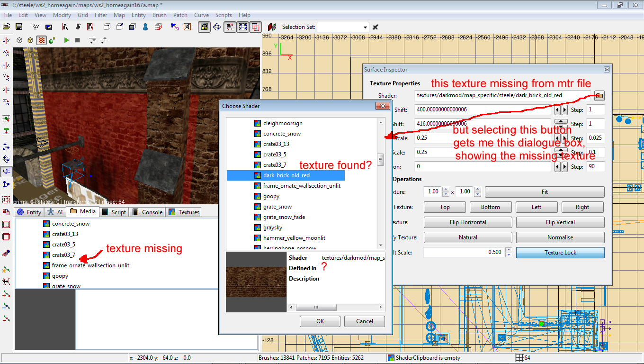Switch to the Textures tab
The height and width of the screenshot is (364, 644).
click(184, 212)
